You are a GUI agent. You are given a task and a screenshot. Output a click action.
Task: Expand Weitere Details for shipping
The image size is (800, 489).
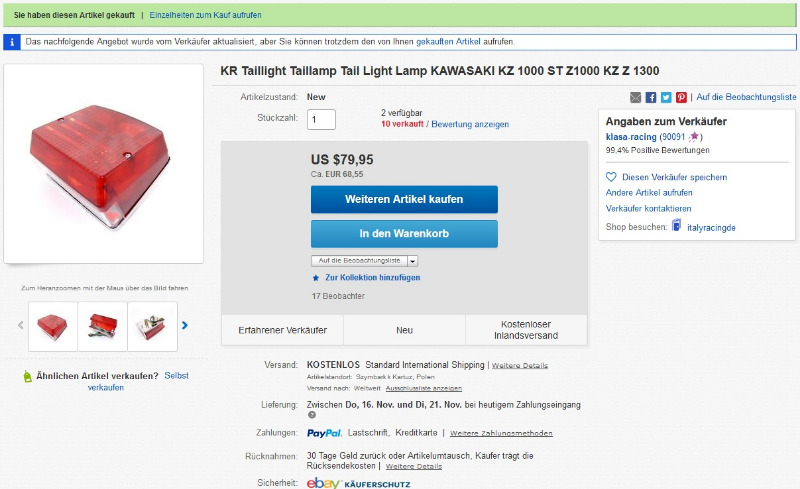[x=520, y=366]
